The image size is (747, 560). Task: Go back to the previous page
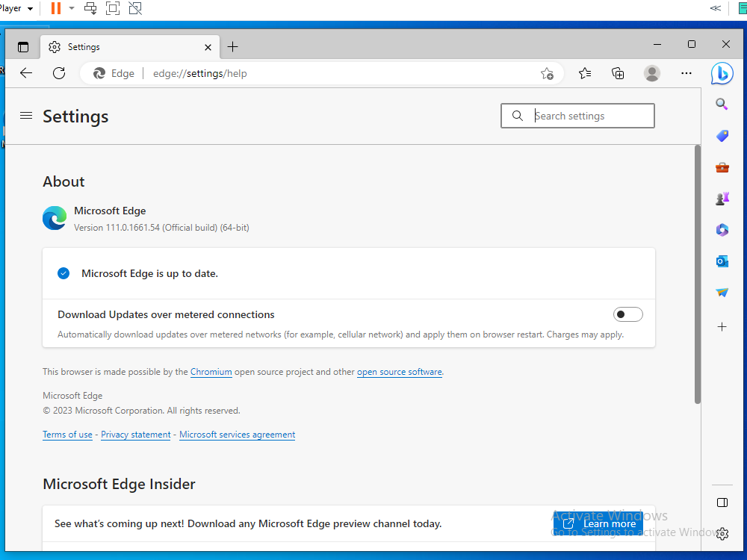[x=26, y=73]
